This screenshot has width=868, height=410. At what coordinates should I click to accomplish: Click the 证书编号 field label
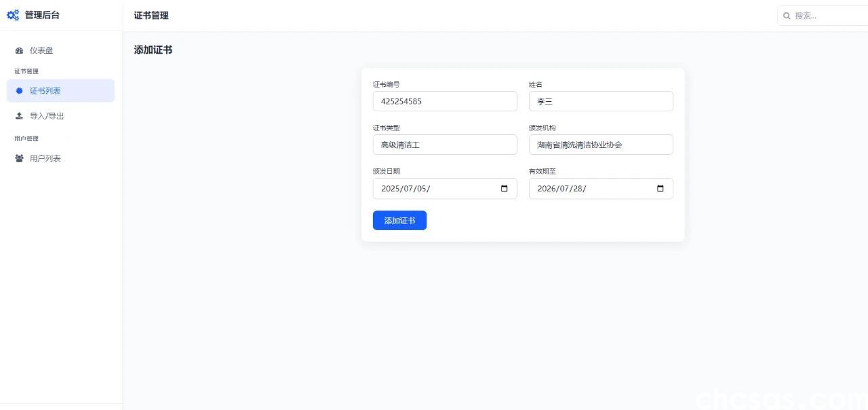coord(387,85)
